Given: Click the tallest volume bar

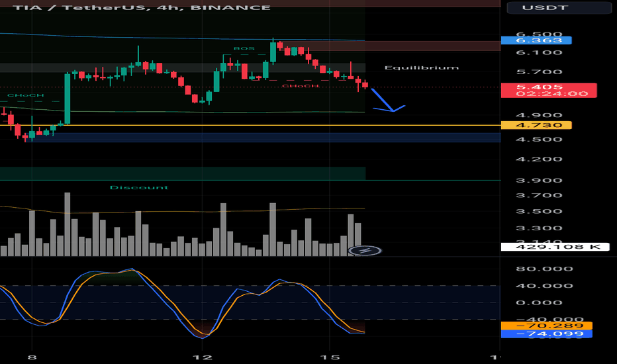Looking at the screenshot, I should [x=68, y=224].
